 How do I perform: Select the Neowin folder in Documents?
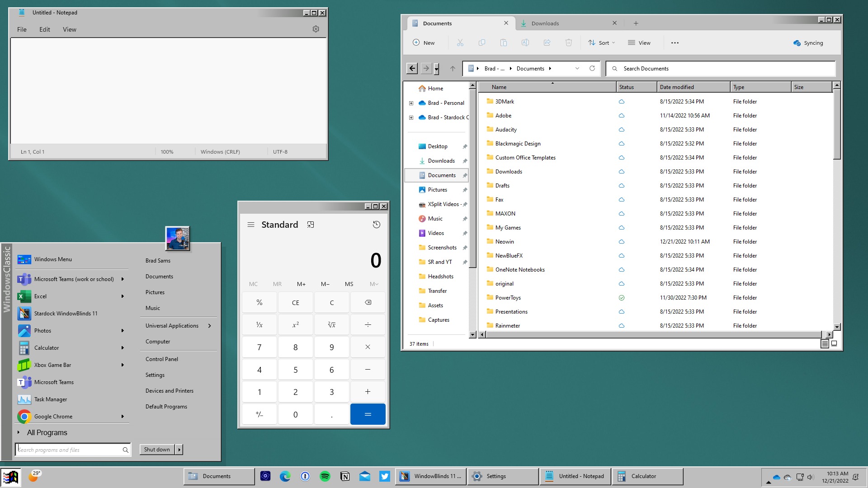click(x=505, y=241)
